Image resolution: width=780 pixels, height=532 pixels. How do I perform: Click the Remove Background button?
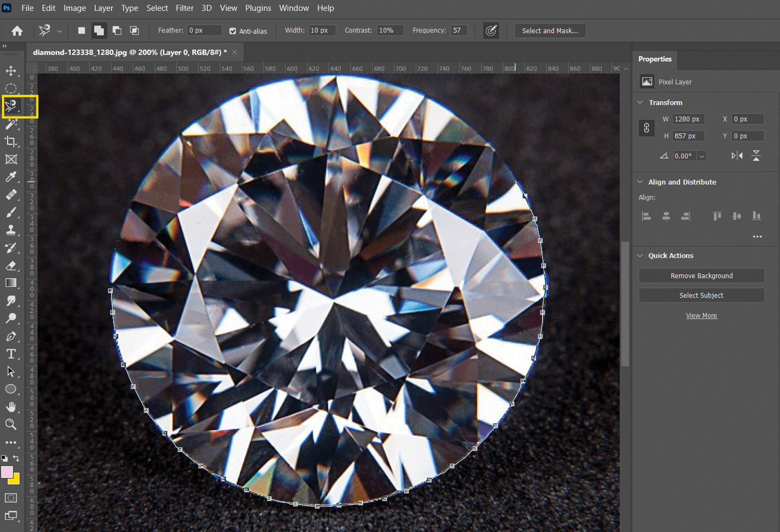(x=701, y=276)
